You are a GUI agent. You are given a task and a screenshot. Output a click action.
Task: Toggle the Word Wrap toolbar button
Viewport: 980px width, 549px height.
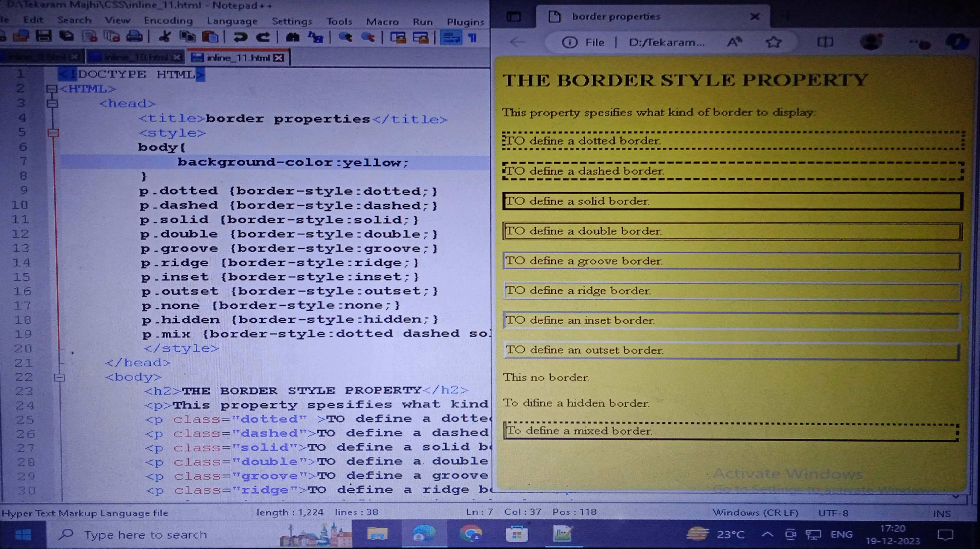click(451, 38)
